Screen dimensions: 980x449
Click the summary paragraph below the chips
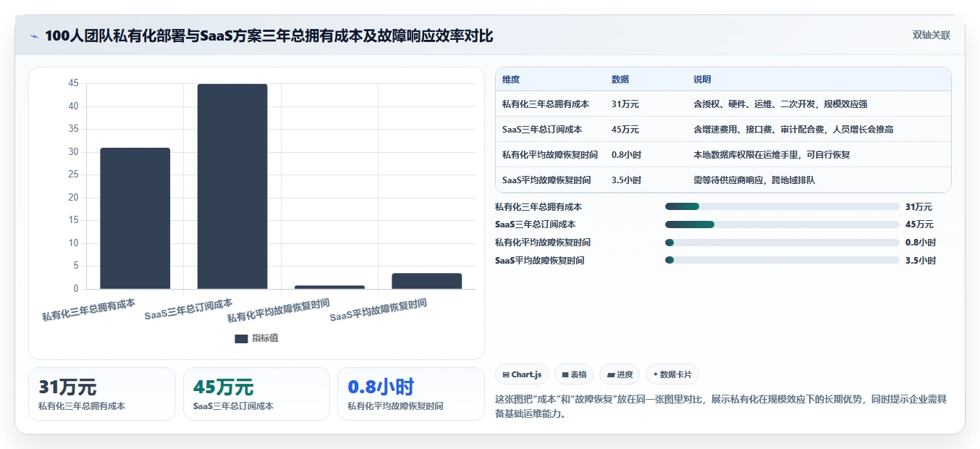(721, 406)
